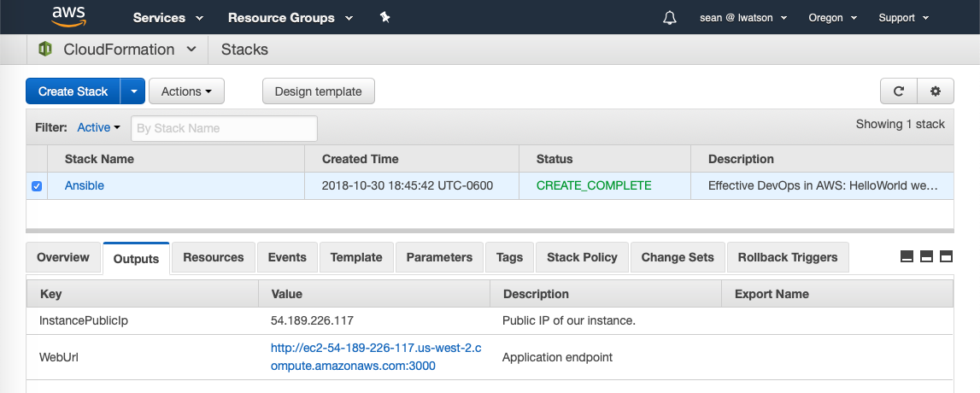Open the Tags tab
The image size is (980, 393).
[509, 257]
